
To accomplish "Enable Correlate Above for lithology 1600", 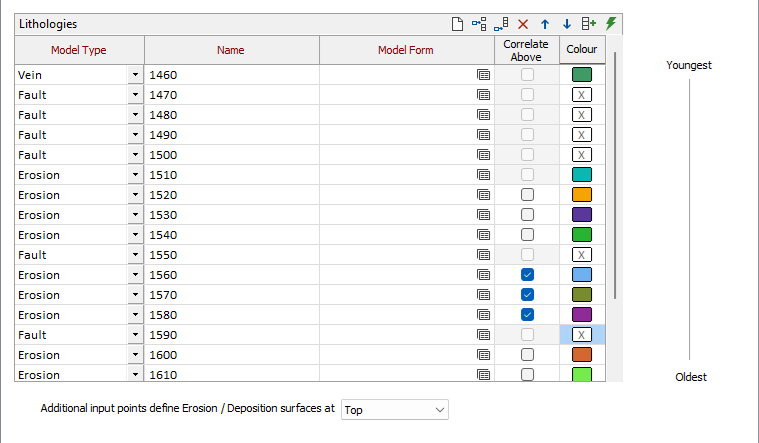I will coord(527,354).
